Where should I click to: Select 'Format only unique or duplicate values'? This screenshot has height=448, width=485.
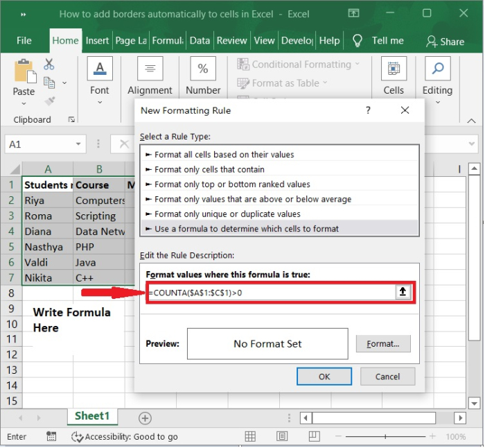pyautogui.click(x=280, y=214)
